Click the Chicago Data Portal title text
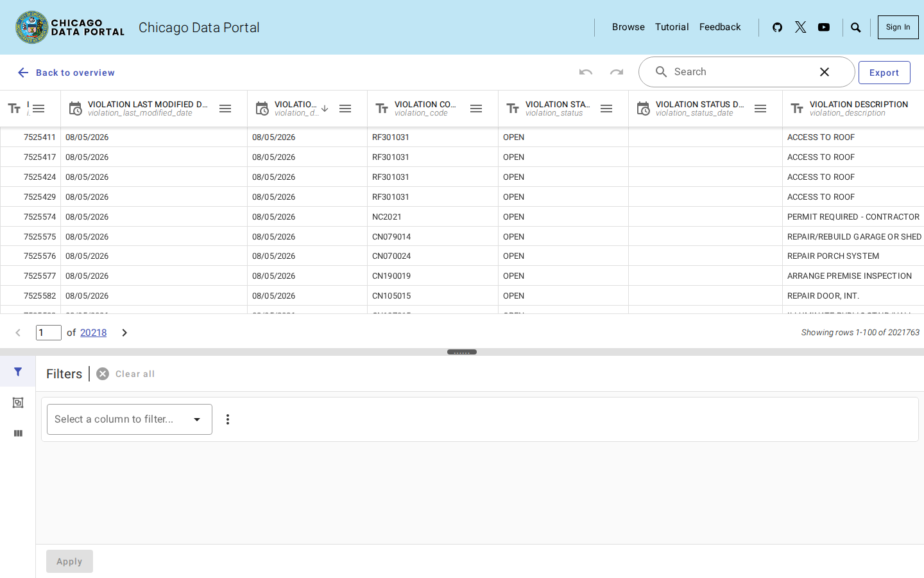 click(x=199, y=28)
